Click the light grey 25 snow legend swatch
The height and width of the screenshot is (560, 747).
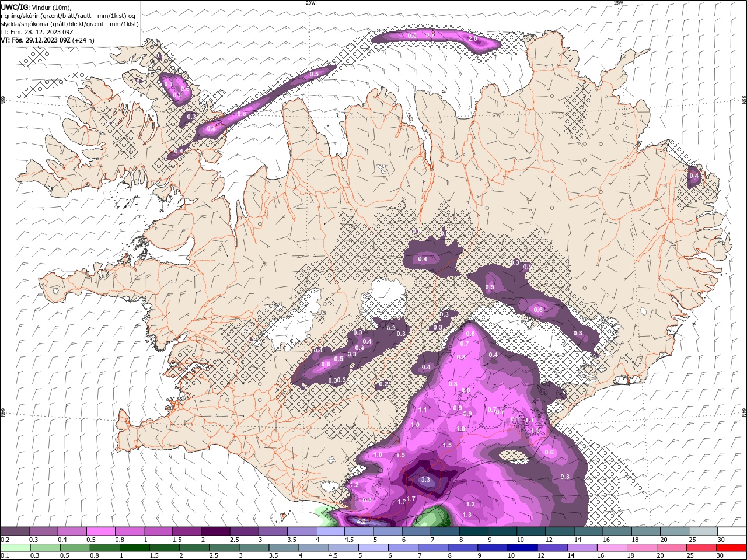[703, 531]
